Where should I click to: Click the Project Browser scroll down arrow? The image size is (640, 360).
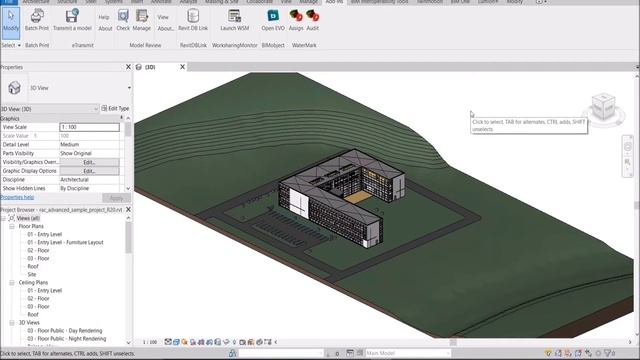[129, 342]
